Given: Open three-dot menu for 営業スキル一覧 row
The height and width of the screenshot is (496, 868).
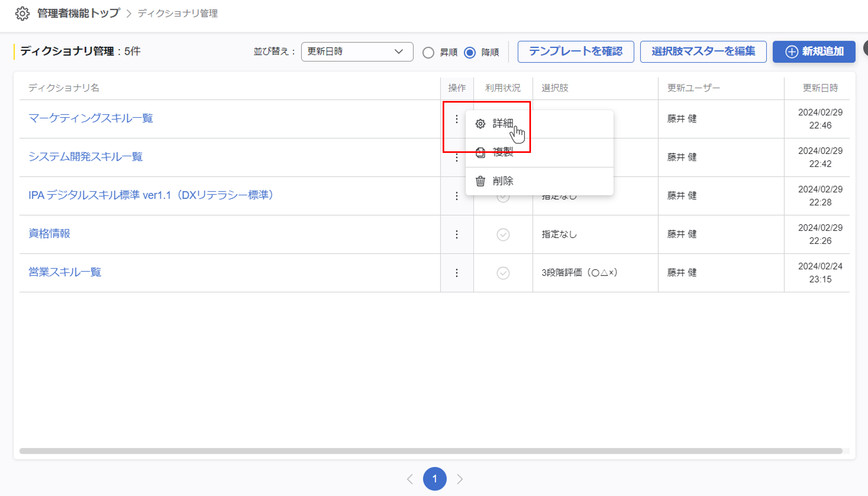Looking at the screenshot, I should tap(457, 273).
